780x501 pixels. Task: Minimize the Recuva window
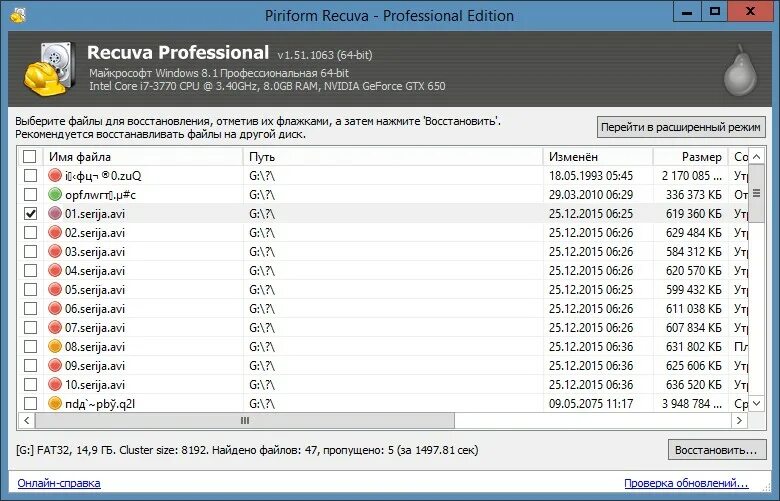point(687,11)
